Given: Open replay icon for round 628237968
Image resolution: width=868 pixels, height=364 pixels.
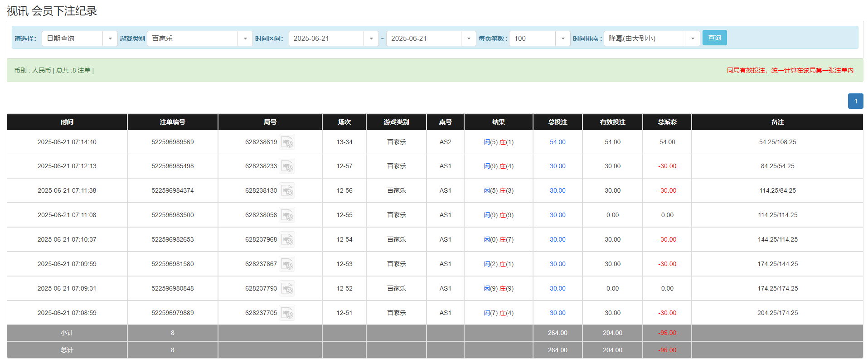Looking at the screenshot, I should [x=287, y=240].
